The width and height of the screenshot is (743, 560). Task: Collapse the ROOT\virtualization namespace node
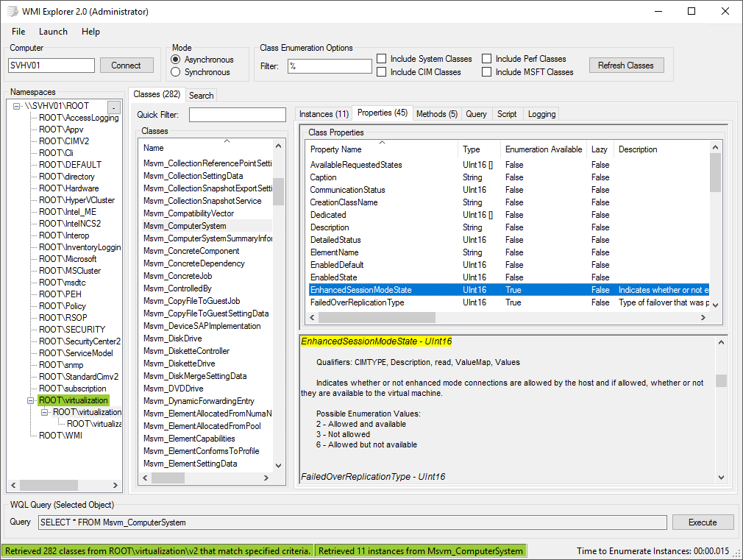pos(31,400)
